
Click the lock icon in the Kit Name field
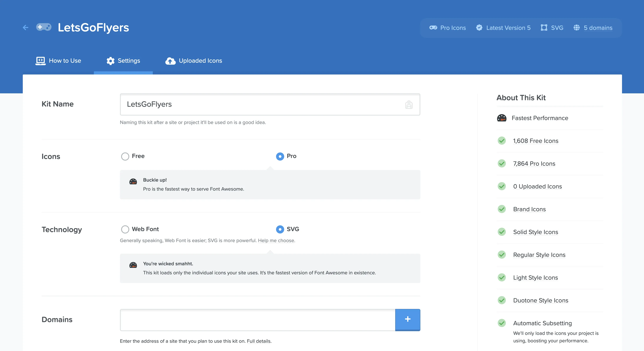409,105
